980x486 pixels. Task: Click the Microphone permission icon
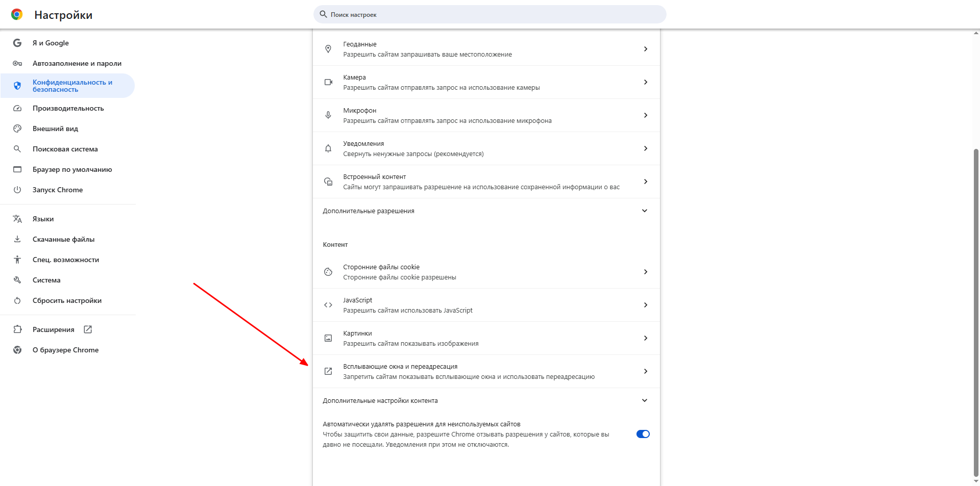[328, 115]
